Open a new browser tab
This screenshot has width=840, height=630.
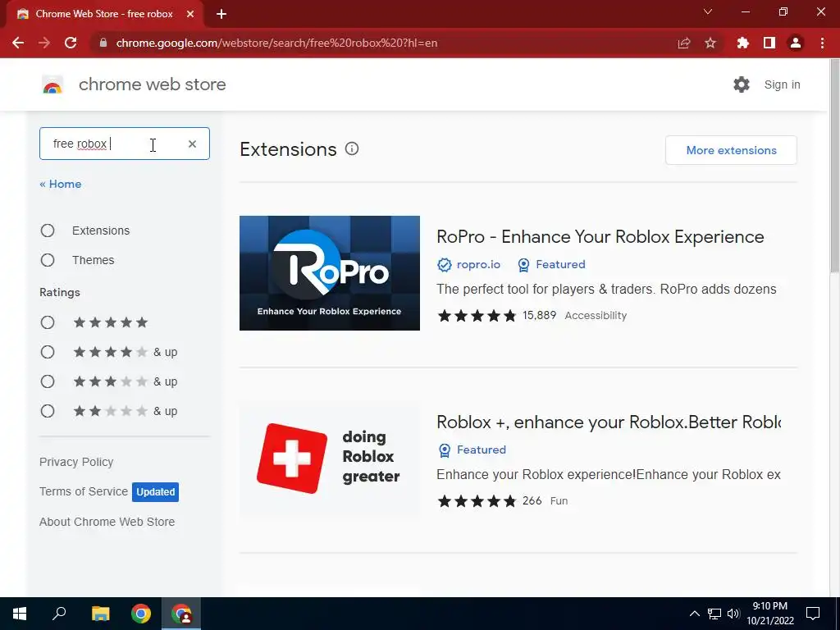click(x=221, y=14)
